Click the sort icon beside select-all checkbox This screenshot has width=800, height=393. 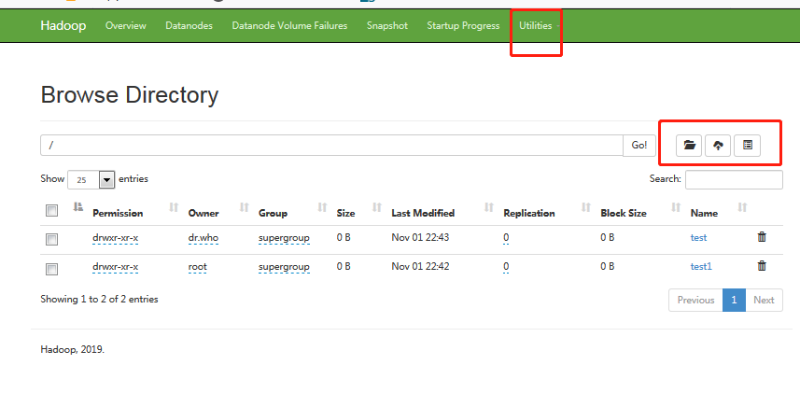click(78, 207)
